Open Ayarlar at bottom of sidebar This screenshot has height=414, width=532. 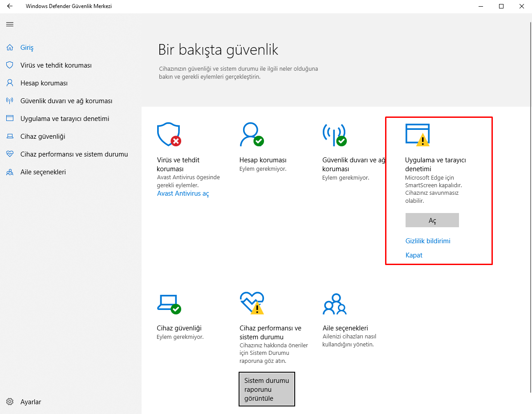click(x=31, y=402)
